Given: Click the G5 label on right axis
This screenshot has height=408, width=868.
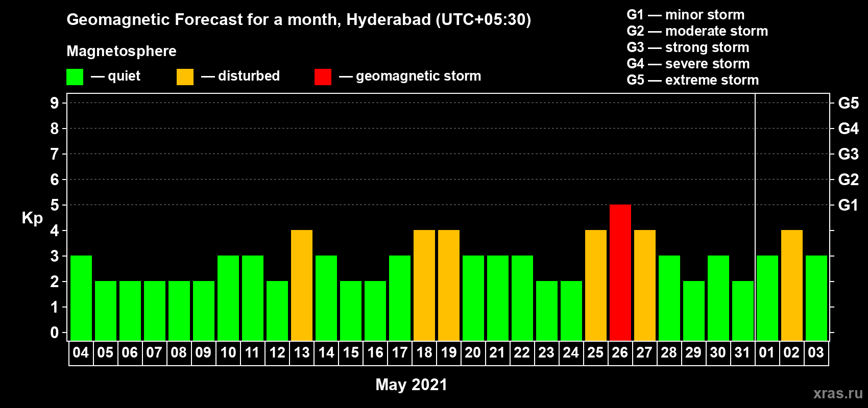Looking at the screenshot, I should coord(848,103).
